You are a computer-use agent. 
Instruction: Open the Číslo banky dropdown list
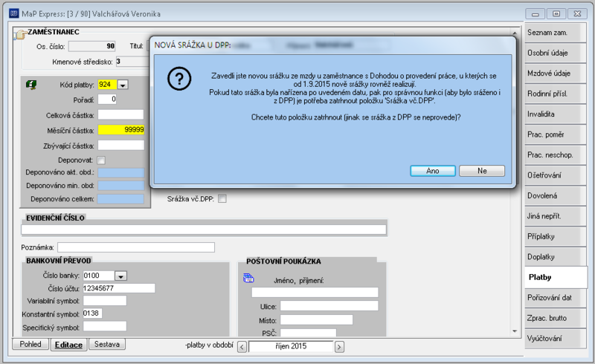coord(120,276)
